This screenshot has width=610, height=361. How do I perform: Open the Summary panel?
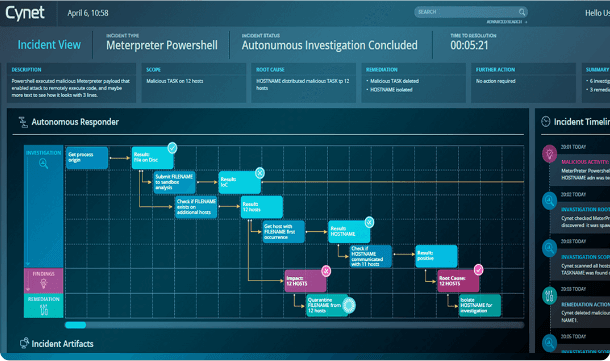click(596, 83)
